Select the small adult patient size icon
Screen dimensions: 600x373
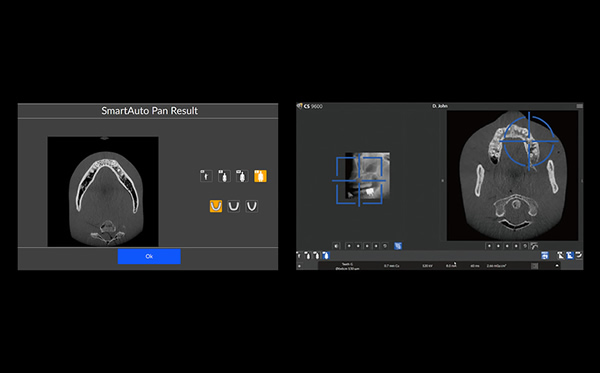coord(224,176)
